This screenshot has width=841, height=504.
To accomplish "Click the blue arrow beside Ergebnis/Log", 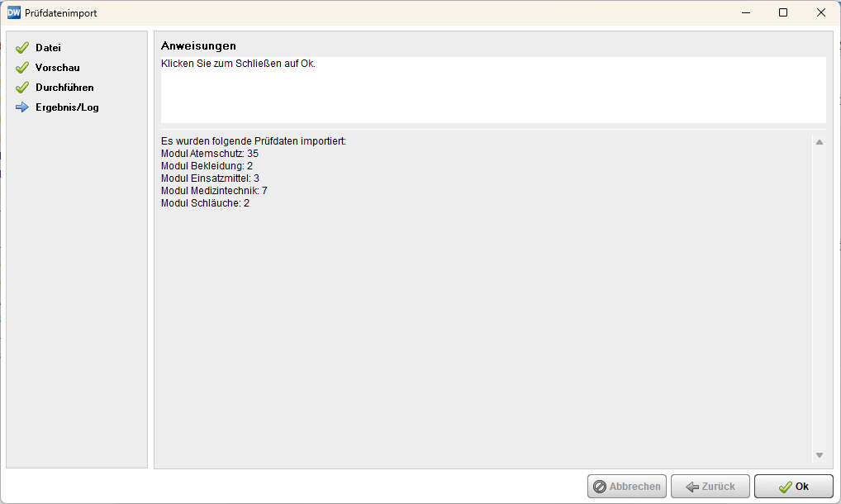I will pos(22,107).
